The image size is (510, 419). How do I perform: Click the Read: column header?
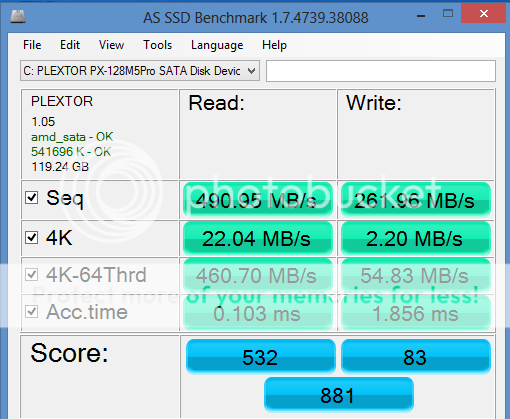coord(217,103)
